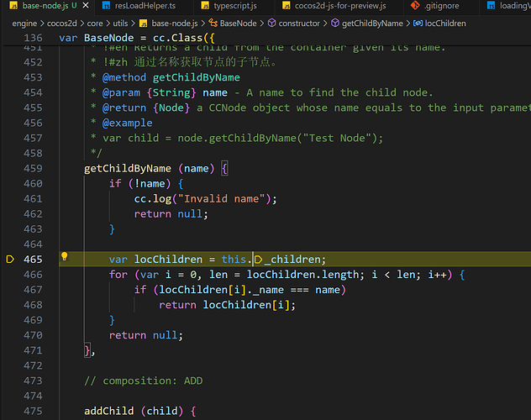This screenshot has height=420, width=531.
Task: Open getChildByName breadcrumb symbol list
Action: [x=372, y=24]
